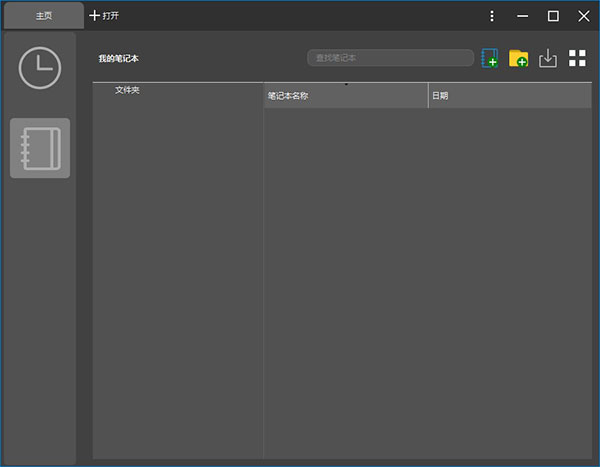Click the empty notebook list area

coord(427,280)
